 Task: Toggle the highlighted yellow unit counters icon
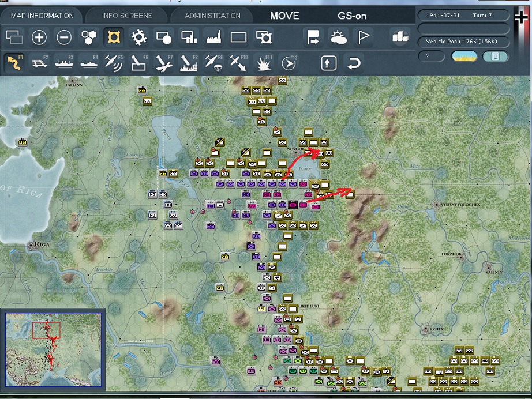[114, 37]
